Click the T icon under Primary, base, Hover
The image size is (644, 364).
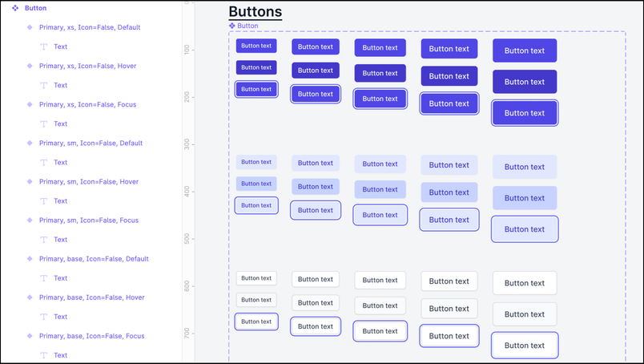coord(43,317)
